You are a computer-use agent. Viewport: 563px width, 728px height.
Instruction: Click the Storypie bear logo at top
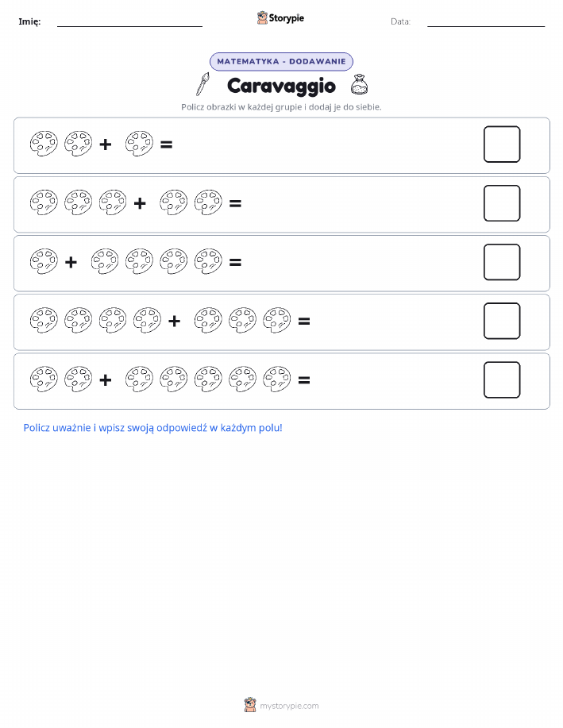coord(263,17)
